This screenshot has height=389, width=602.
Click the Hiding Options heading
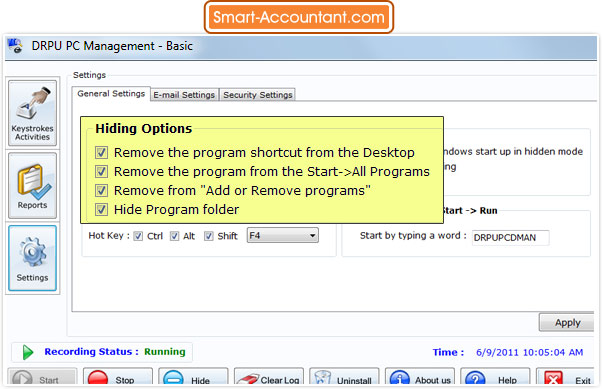tap(144, 129)
